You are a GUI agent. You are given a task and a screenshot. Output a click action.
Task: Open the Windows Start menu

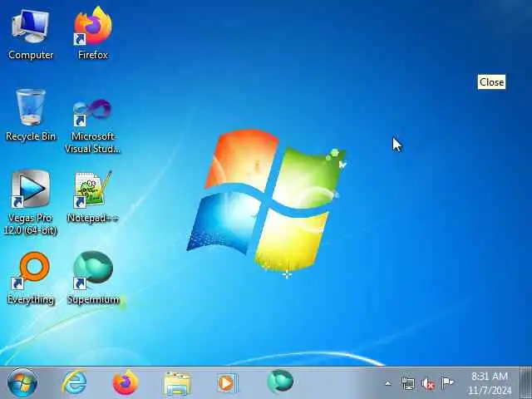click(x=22, y=383)
